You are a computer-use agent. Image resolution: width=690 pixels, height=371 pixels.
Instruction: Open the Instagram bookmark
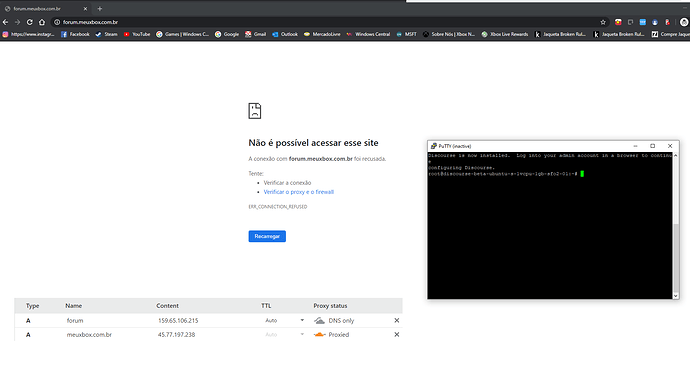(x=28, y=34)
